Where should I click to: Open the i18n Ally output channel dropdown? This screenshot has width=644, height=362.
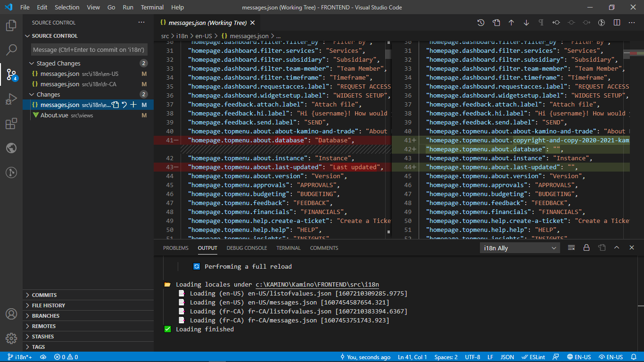519,247
